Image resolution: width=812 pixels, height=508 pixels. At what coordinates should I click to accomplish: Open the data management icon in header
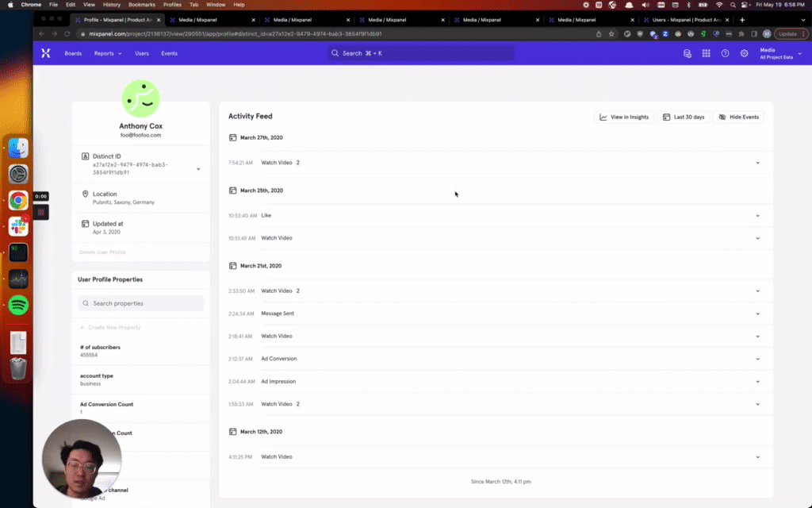coord(688,53)
